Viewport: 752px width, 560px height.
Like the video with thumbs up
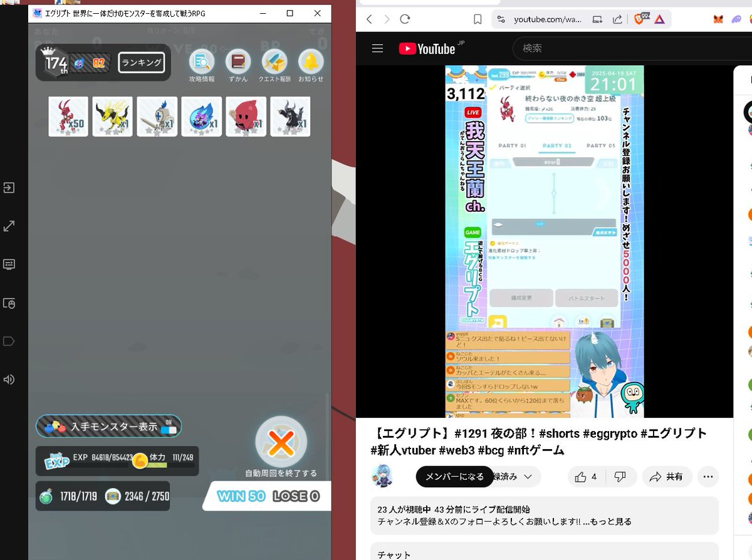pos(586,477)
